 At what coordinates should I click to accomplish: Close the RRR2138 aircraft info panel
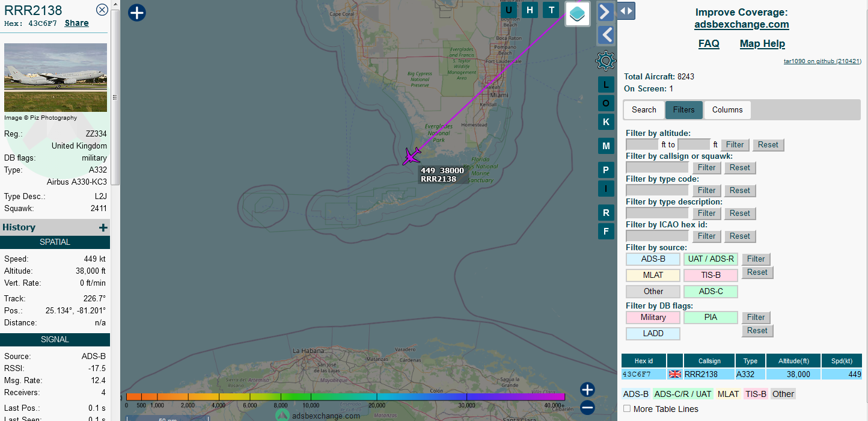coord(102,10)
